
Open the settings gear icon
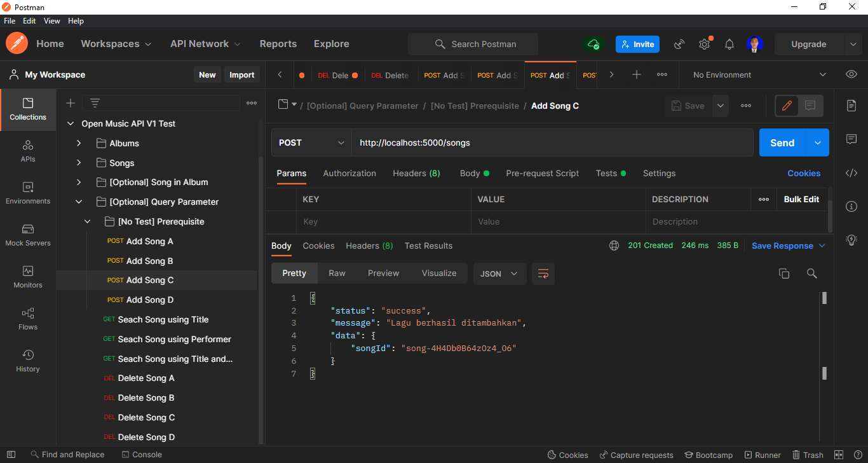click(704, 44)
